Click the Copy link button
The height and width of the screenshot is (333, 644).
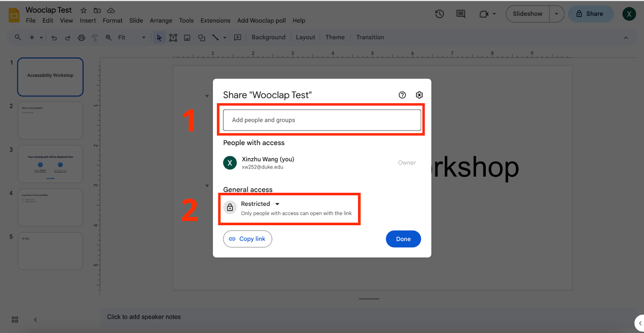[x=248, y=239]
